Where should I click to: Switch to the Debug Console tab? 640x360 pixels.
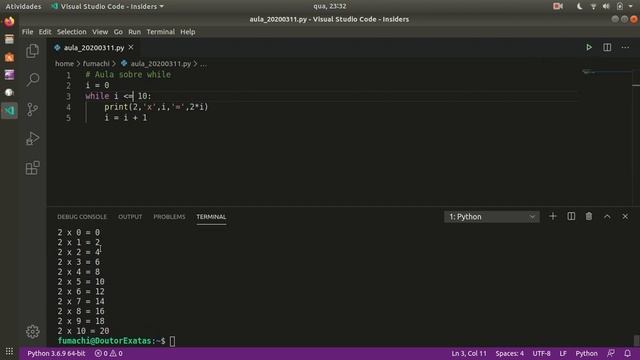coord(82,217)
